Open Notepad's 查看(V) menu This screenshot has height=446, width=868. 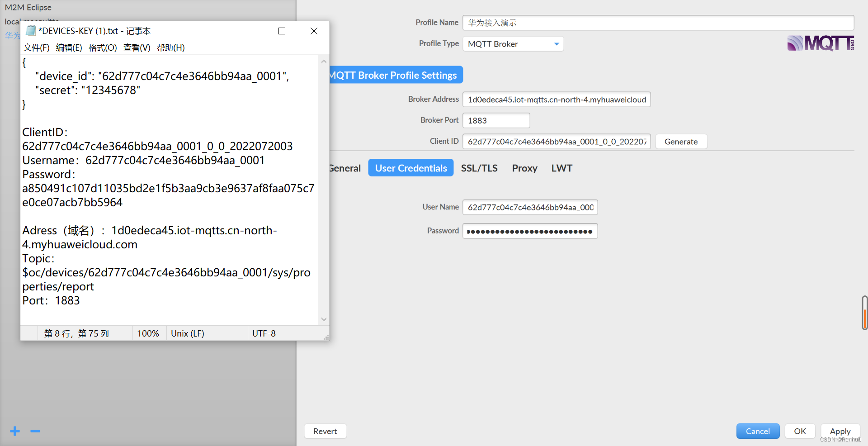point(137,47)
